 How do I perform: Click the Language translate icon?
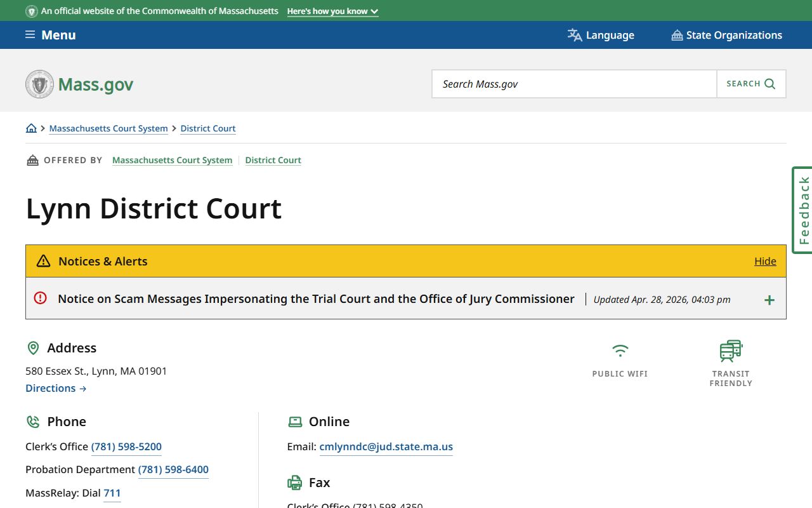pos(575,35)
